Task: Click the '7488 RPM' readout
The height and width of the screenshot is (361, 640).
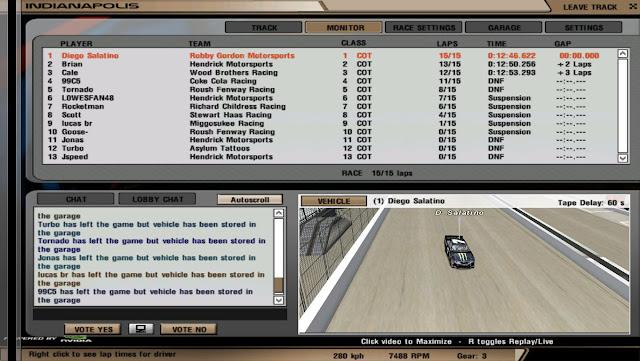Action: 409,356
